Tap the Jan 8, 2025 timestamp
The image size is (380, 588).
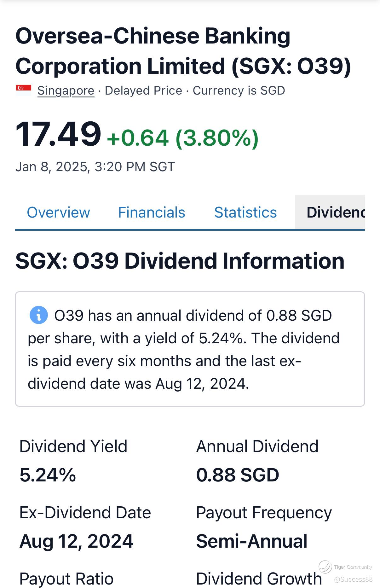click(95, 167)
